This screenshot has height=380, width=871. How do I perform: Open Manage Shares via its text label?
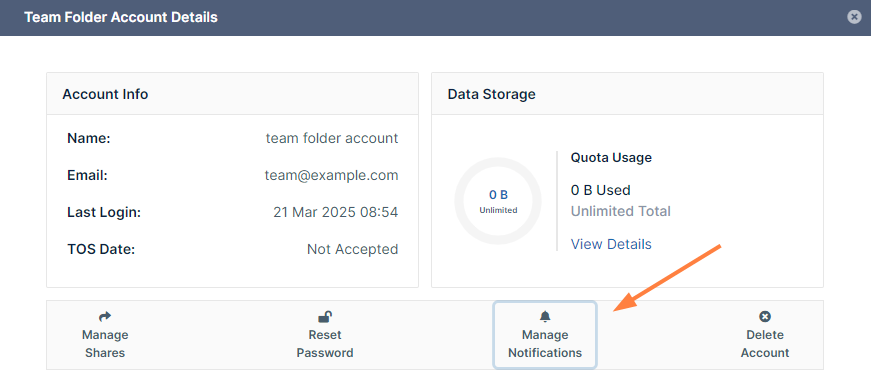pos(105,344)
